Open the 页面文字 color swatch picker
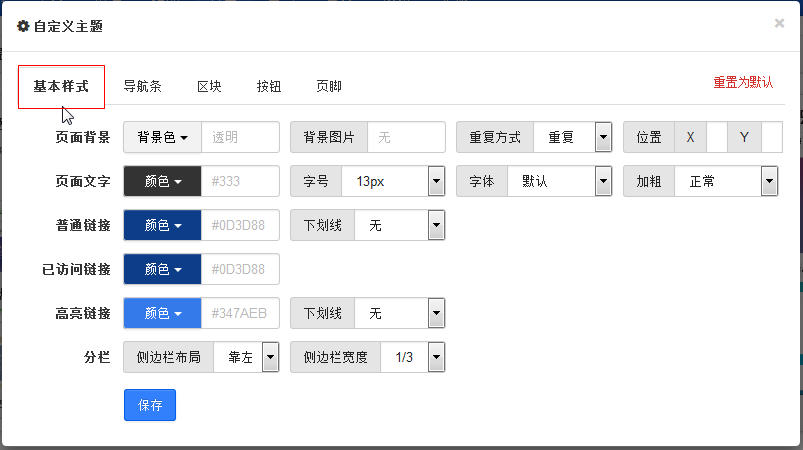 pyautogui.click(x=162, y=181)
